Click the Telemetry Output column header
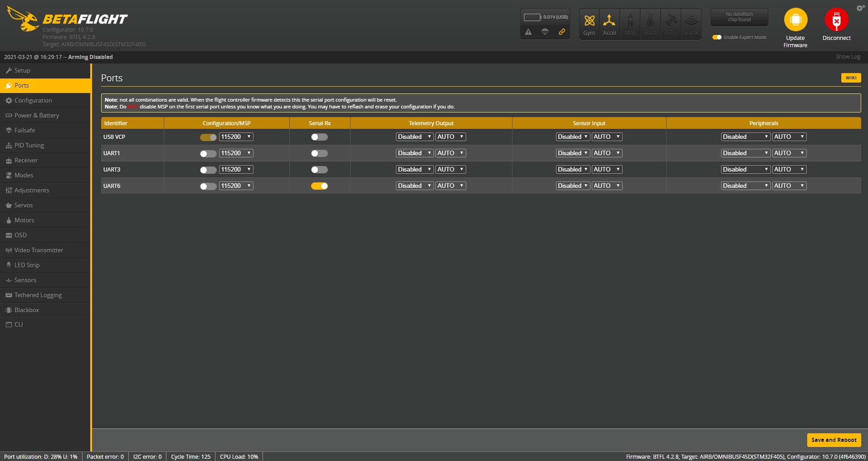The image size is (868, 461). tap(431, 123)
